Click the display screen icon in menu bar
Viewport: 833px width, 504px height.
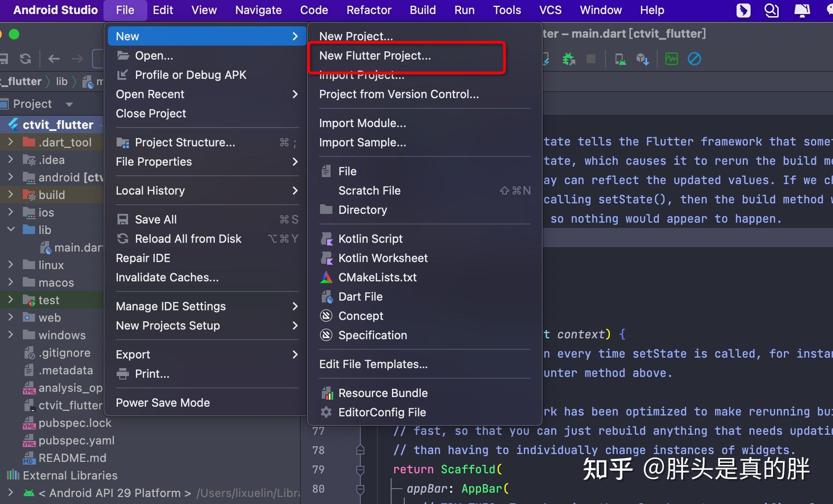point(802,10)
